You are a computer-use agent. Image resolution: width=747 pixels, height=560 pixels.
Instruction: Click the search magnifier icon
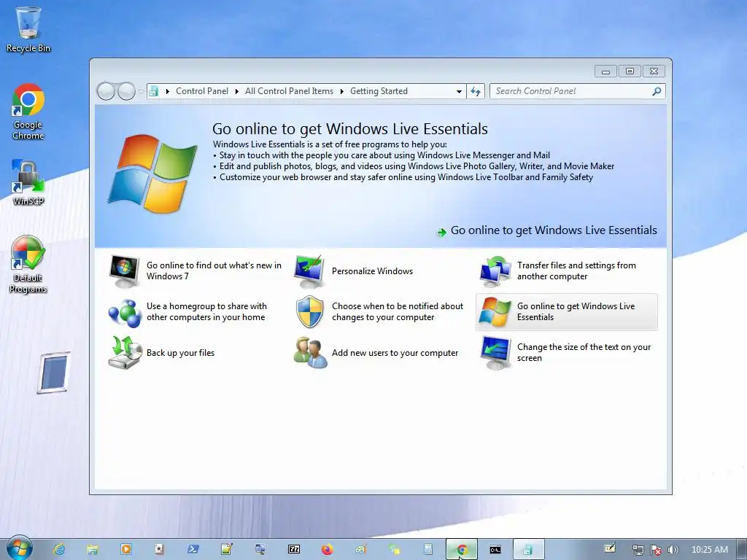[657, 91]
